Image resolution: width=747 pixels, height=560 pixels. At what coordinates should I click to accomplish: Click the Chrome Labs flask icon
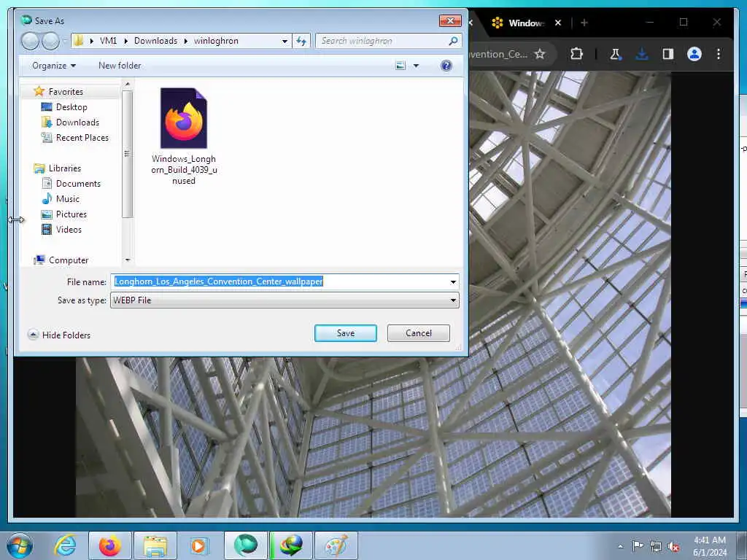(615, 54)
